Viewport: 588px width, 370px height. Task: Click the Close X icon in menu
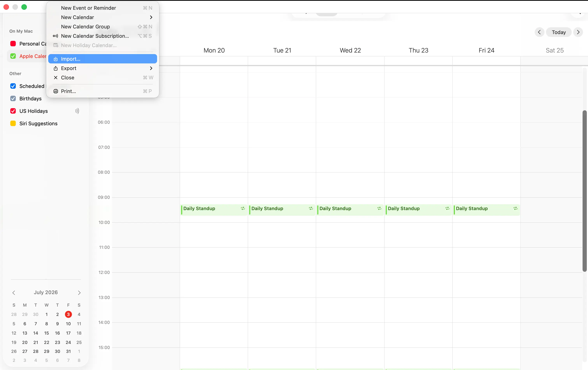click(56, 77)
